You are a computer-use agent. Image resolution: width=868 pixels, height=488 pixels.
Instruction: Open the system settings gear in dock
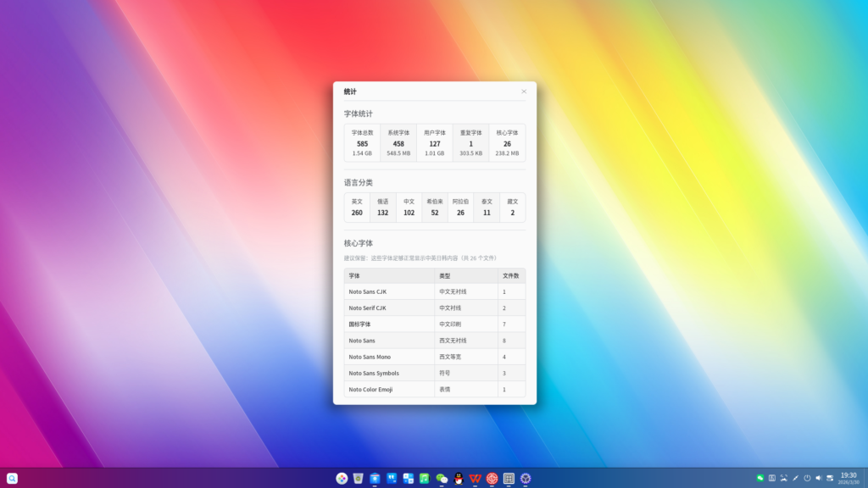coord(526,479)
